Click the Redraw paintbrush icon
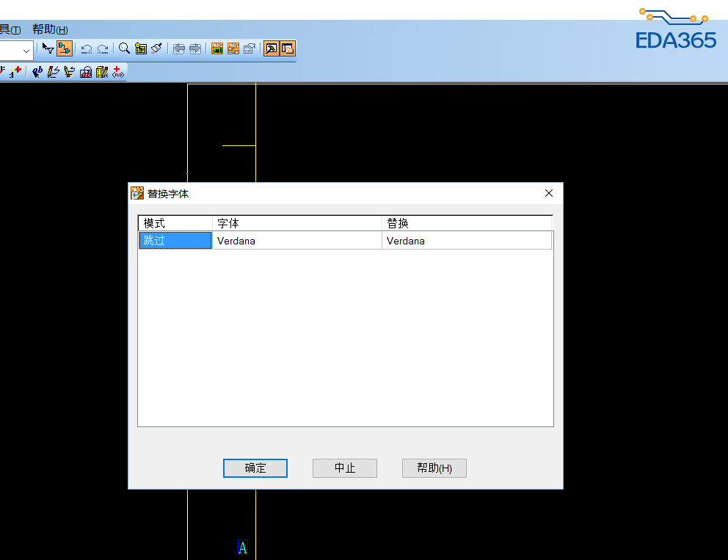This screenshot has height=560, width=728. (x=157, y=48)
